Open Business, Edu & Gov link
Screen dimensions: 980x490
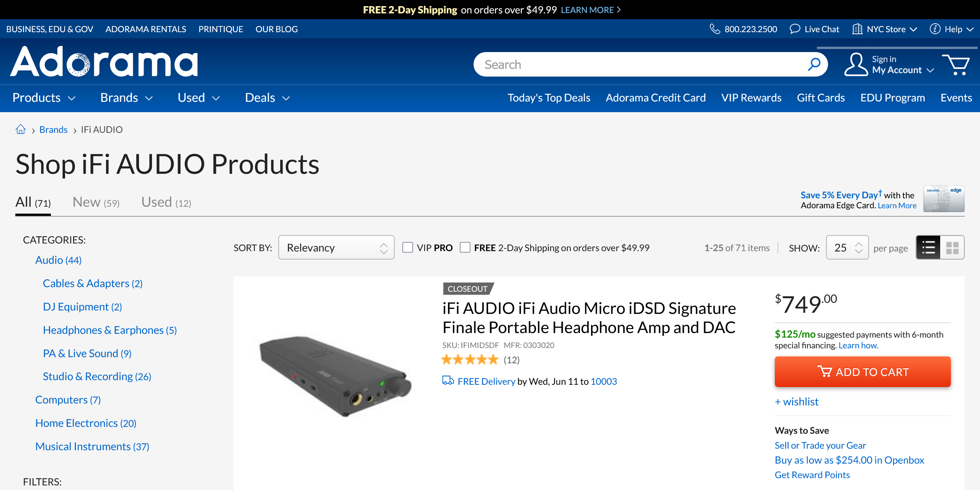[x=50, y=29]
